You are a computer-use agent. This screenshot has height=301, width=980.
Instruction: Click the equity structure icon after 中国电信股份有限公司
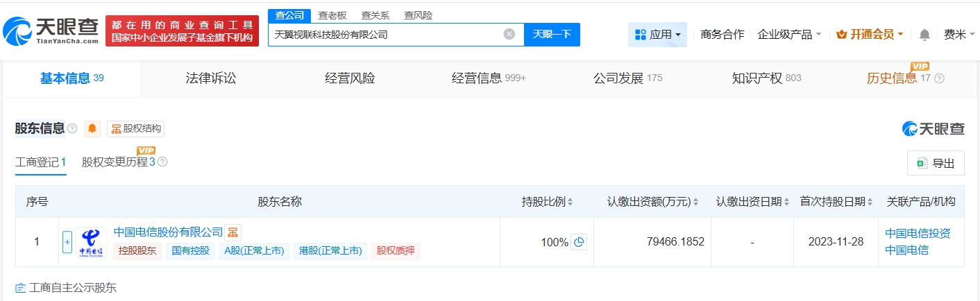tap(233, 232)
